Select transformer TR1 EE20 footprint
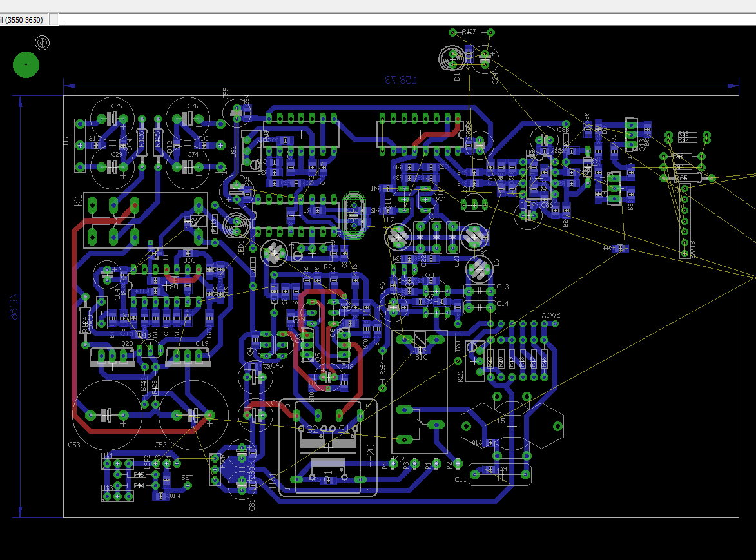 pos(328,447)
